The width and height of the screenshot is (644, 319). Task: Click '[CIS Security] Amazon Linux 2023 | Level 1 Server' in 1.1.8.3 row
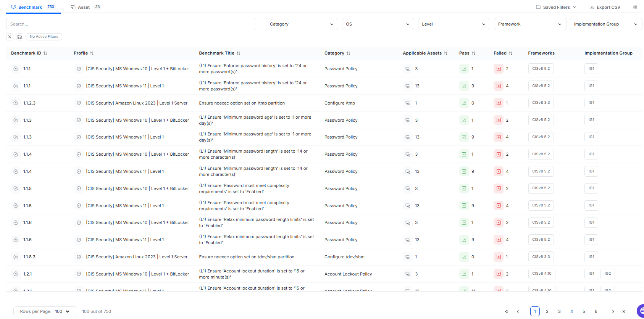click(x=137, y=257)
